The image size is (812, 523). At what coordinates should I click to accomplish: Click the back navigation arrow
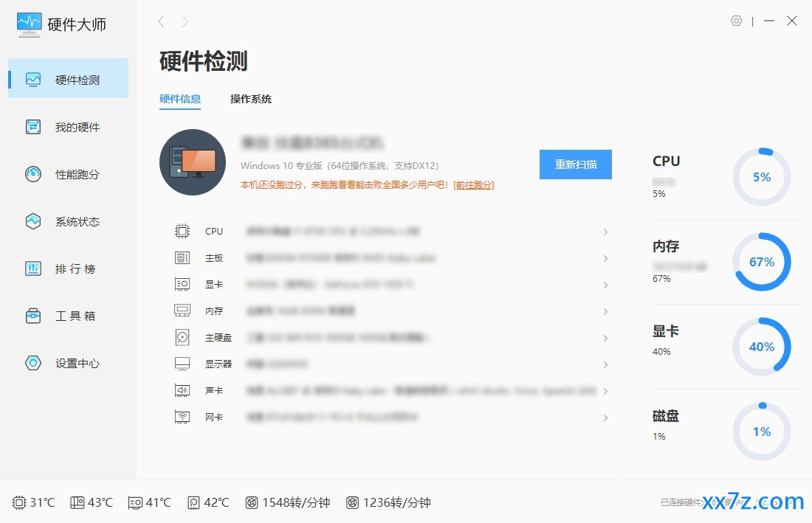(162, 21)
